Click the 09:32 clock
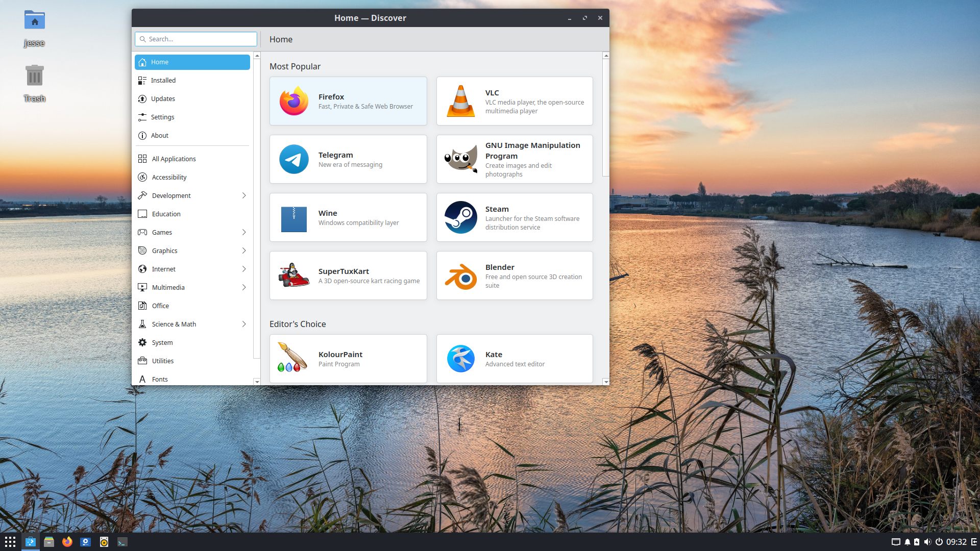This screenshot has width=980, height=551. [957, 542]
